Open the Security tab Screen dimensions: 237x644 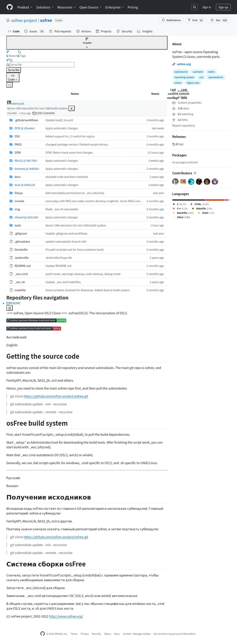124,31
